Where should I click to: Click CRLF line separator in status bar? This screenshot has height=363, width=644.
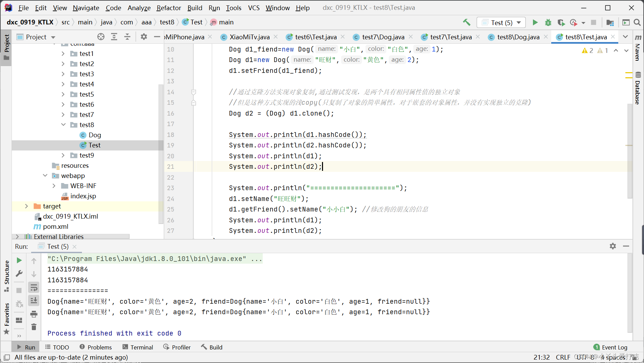(563, 357)
